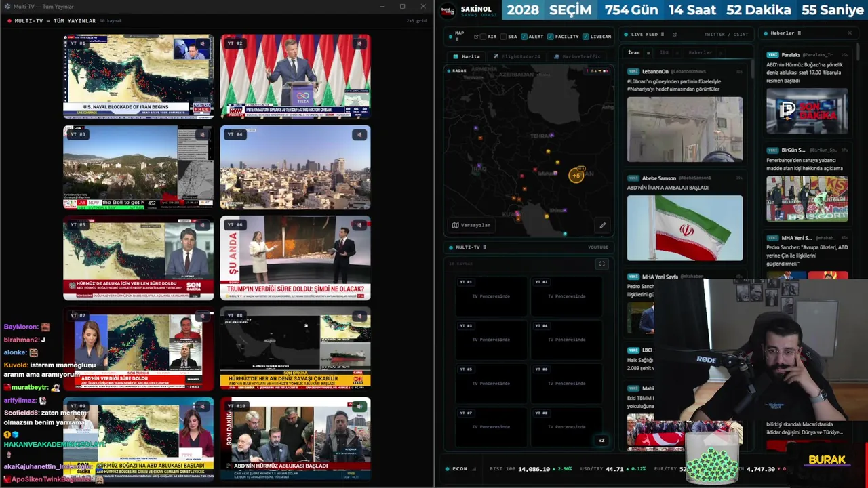The image size is (868, 488).
Task: Click the mute icon on YT #2 tile
Action: point(359,43)
